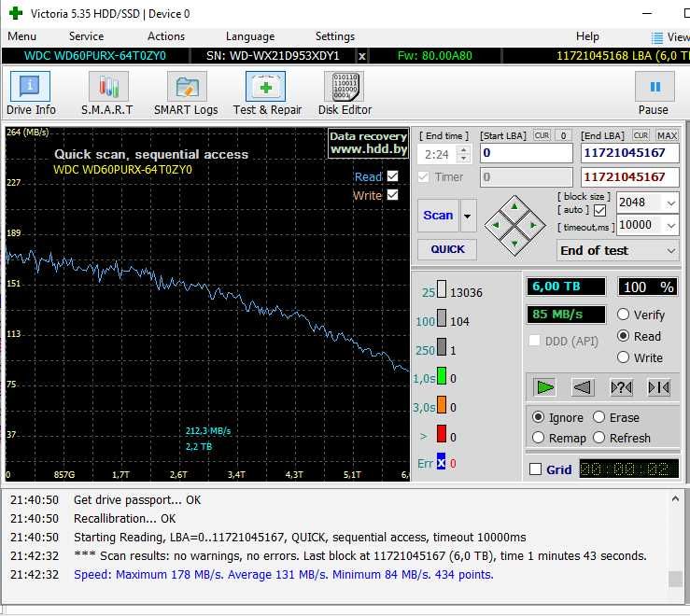Screen dimensions: 690x616
Task: Open the Scan button dropdown arrow
Action: pos(468,216)
